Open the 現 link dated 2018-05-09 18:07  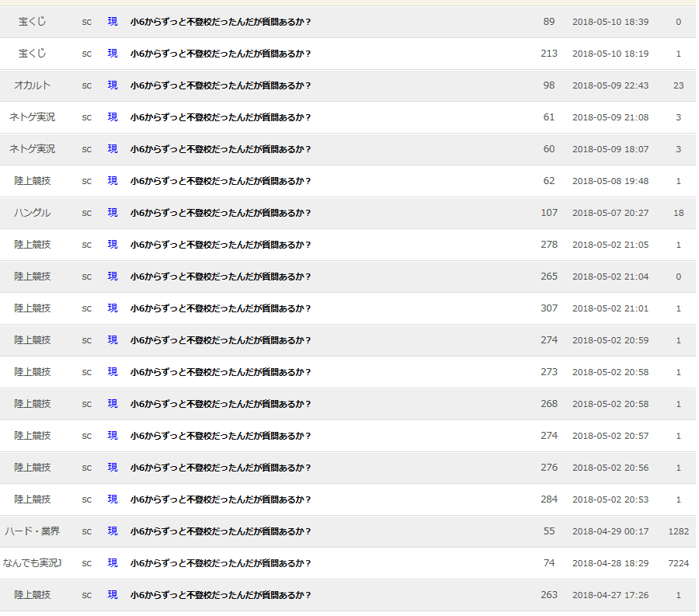pos(113,149)
